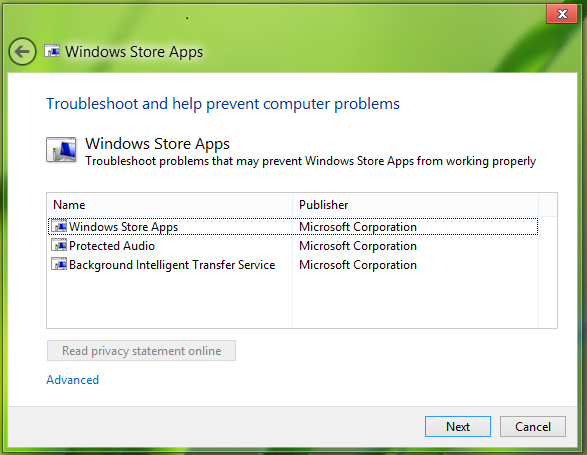
Task: Select the icon beside the Windows Store Apps row
Action: point(59,226)
